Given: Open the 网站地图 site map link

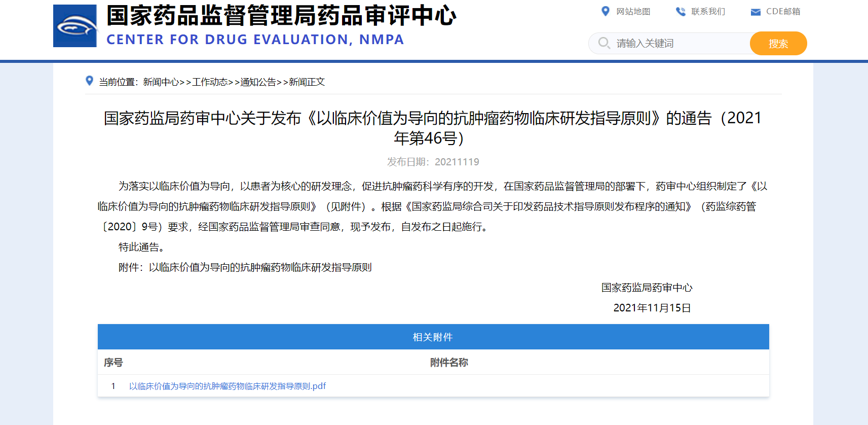Looking at the screenshot, I should tap(633, 12).
